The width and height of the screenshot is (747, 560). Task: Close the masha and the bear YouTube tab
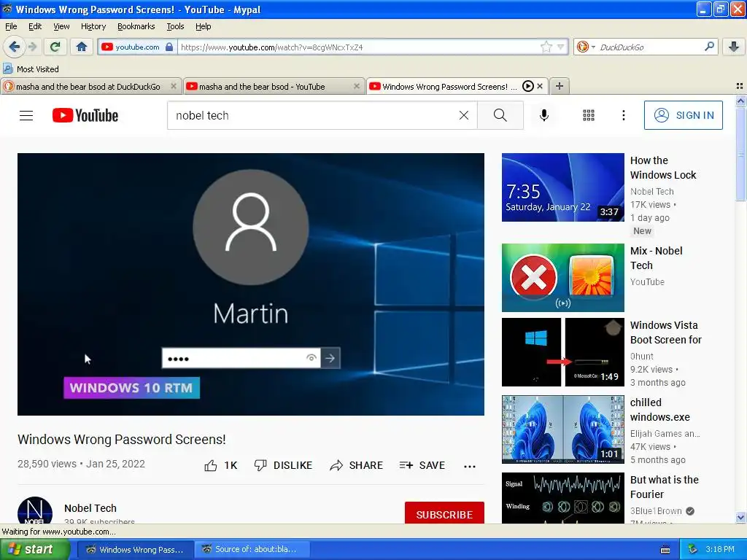click(x=356, y=86)
